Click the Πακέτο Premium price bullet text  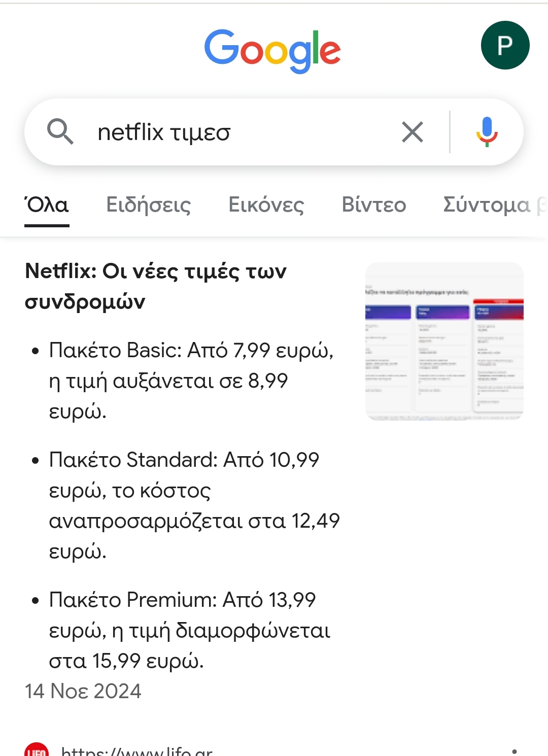pos(189,630)
